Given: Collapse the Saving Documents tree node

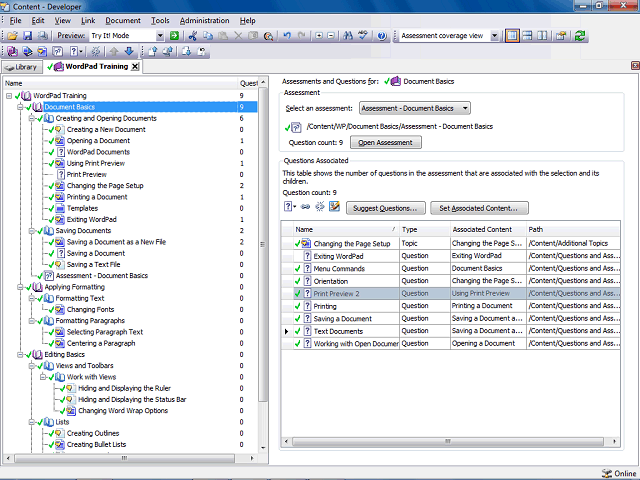Looking at the screenshot, I should pos(31,230).
